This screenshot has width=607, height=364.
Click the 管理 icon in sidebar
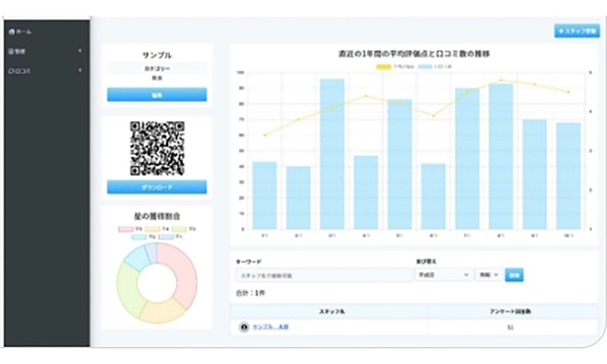tap(11, 51)
